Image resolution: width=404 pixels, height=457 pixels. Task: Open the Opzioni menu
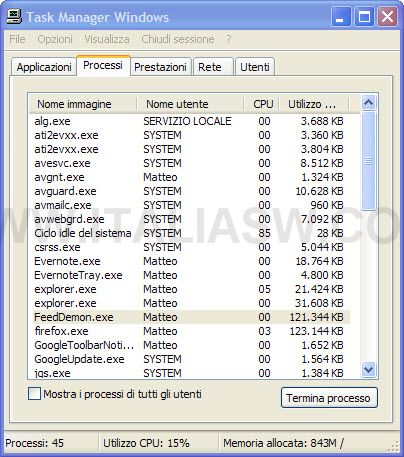(x=55, y=39)
